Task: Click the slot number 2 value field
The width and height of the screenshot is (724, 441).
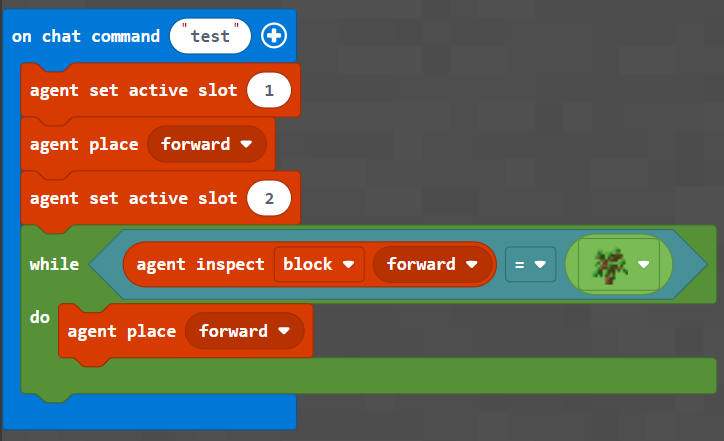Action: (267, 198)
